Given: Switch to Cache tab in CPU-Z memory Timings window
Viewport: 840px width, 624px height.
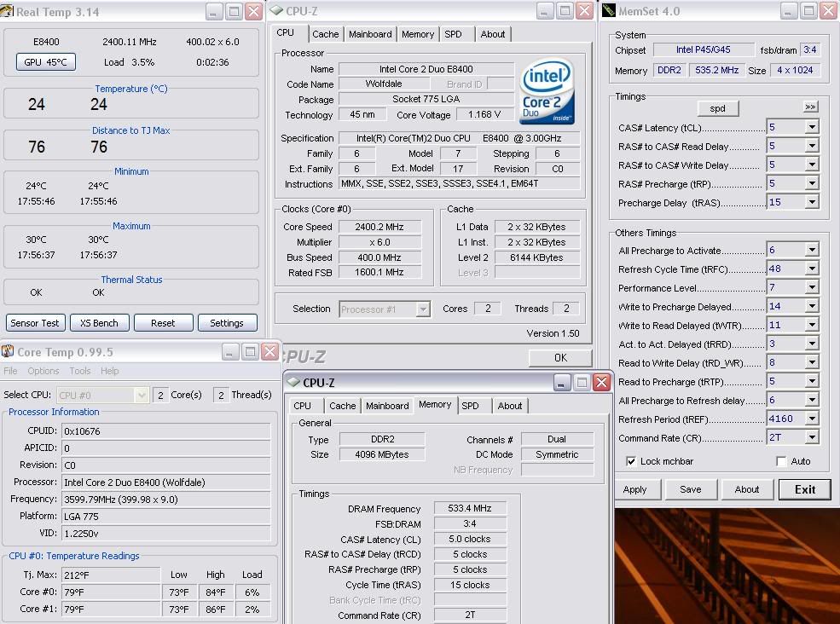Looking at the screenshot, I should click(x=343, y=406).
